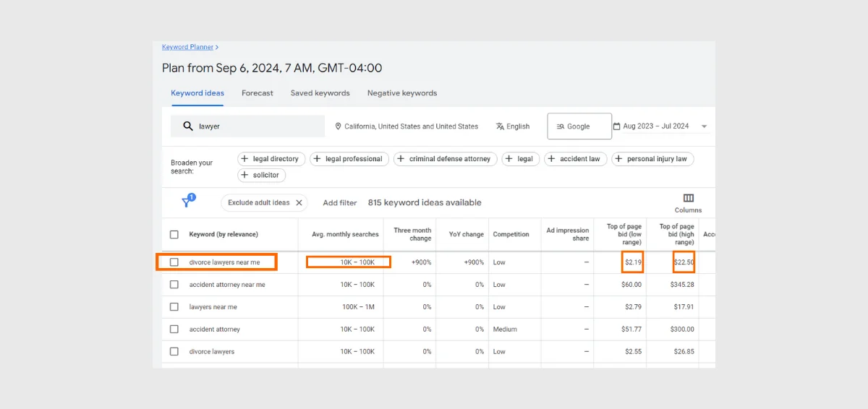Image resolution: width=868 pixels, height=409 pixels.
Task: Click the calendar icon by the date range
Action: pyautogui.click(x=617, y=126)
